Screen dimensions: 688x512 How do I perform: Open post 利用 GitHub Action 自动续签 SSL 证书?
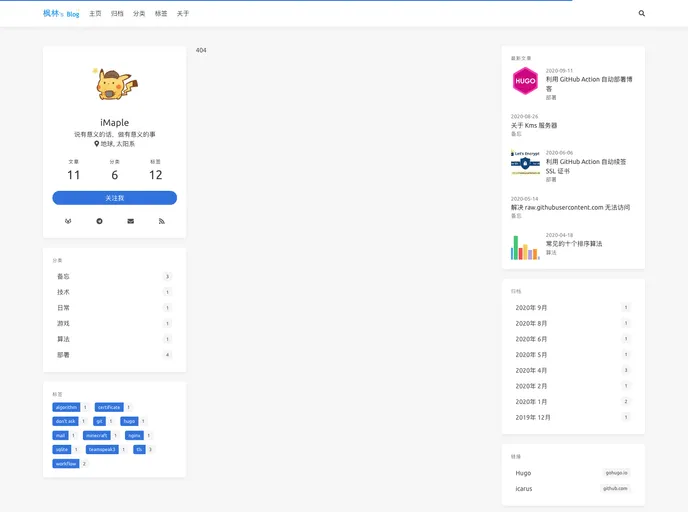click(x=586, y=166)
